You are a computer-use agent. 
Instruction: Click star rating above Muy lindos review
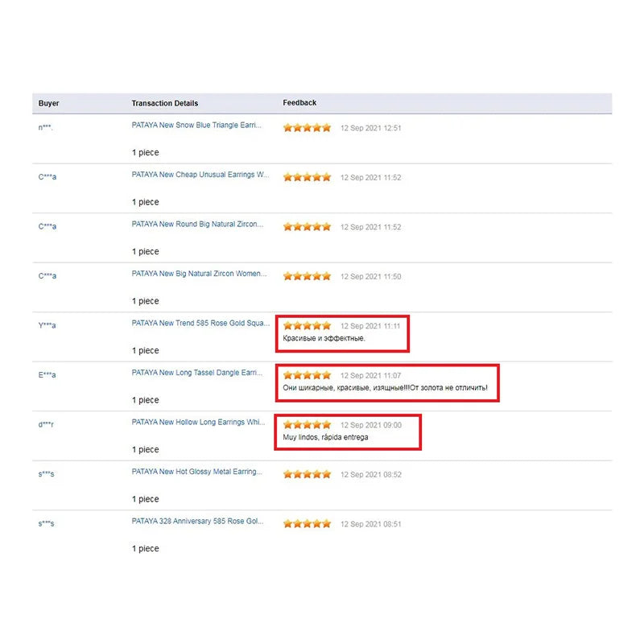coord(307,425)
